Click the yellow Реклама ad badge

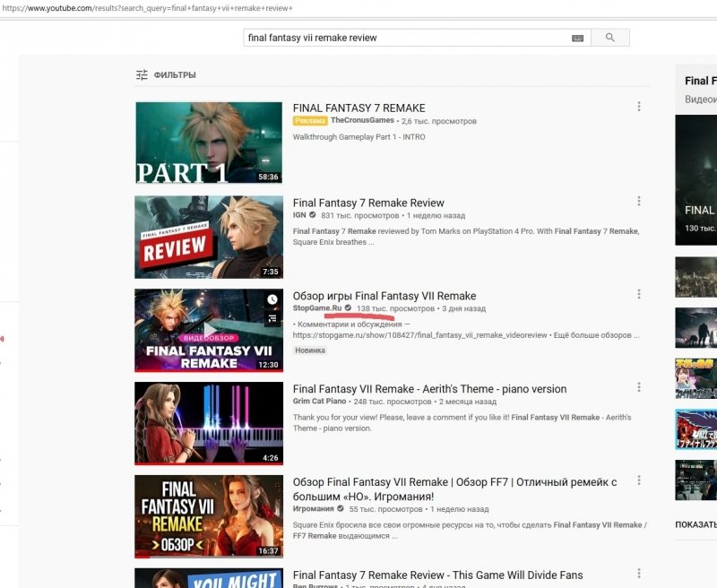pos(310,121)
